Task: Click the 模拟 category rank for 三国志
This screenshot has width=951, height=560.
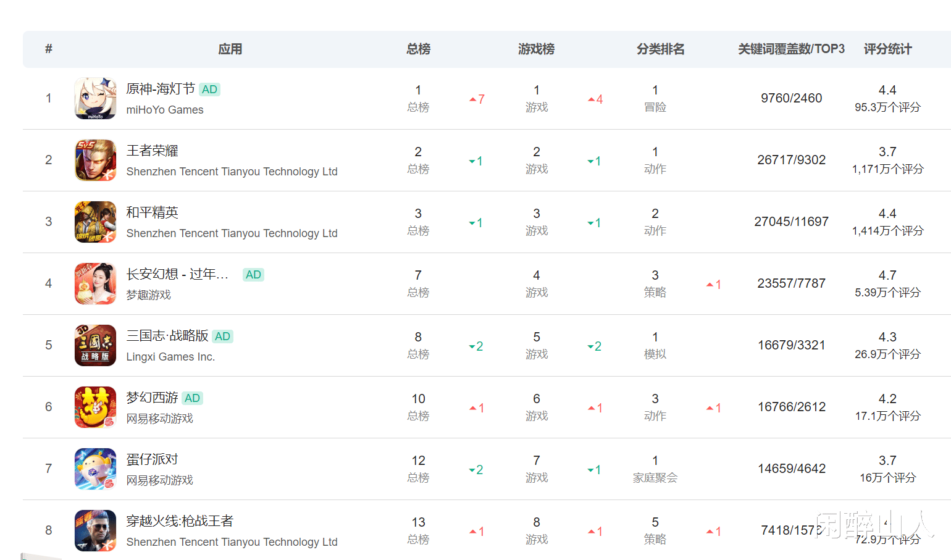Action: coord(655,346)
